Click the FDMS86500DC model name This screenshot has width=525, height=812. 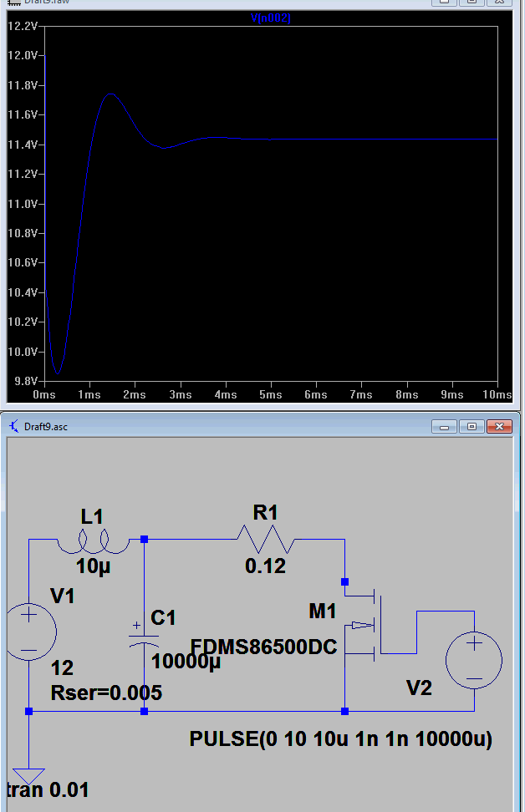click(x=264, y=647)
